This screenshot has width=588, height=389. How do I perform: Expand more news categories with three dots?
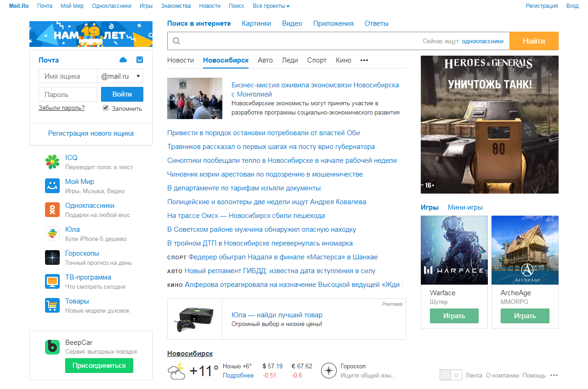(x=364, y=60)
